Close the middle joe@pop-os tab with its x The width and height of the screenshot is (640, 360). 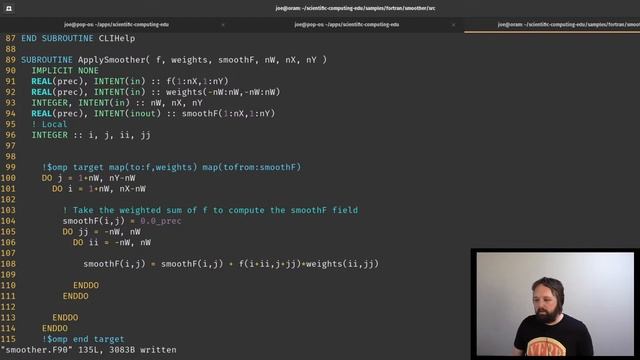click(453, 25)
